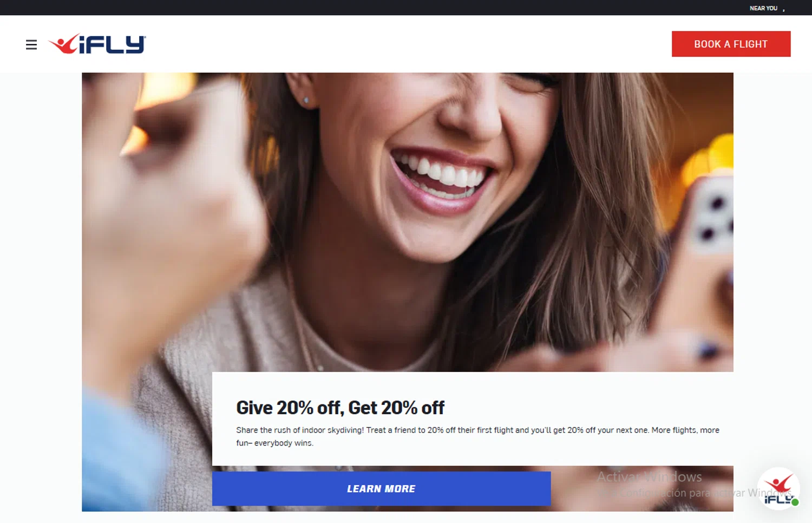Click the small marker beside NEAR YOU

pos(783,10)
